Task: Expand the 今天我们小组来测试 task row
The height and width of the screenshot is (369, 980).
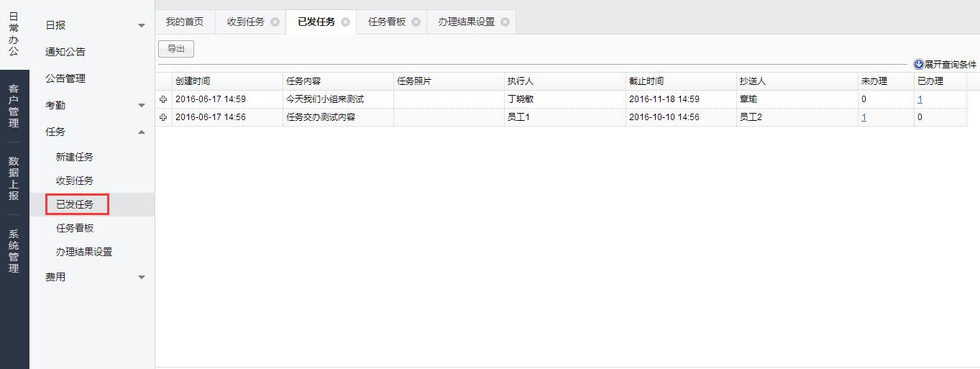Action: pyautogui.click(x=163, y=99)
